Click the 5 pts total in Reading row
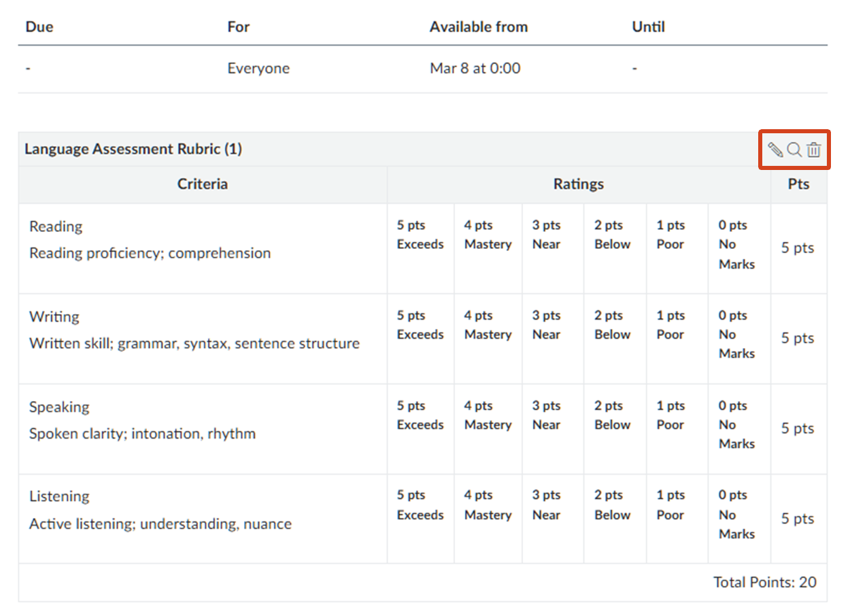This screenshot has height=616, width=850. click(x=798, y=248)
